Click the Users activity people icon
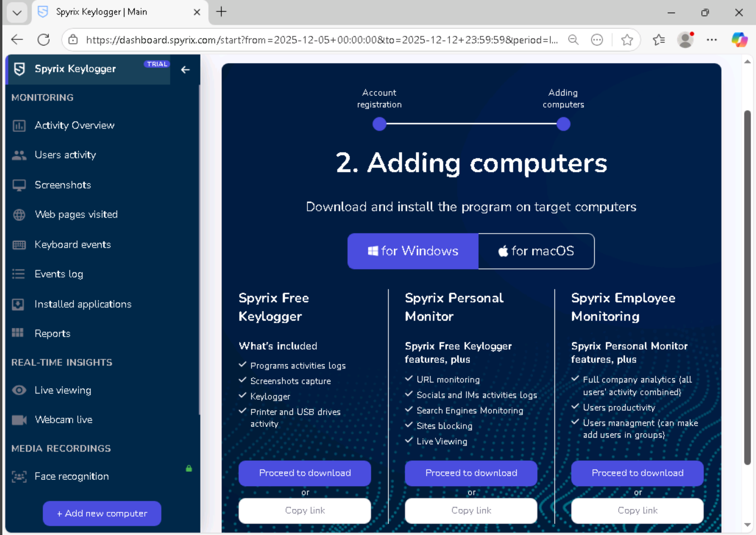Viewport: 756px width, 535px height. tap(19, 155)
